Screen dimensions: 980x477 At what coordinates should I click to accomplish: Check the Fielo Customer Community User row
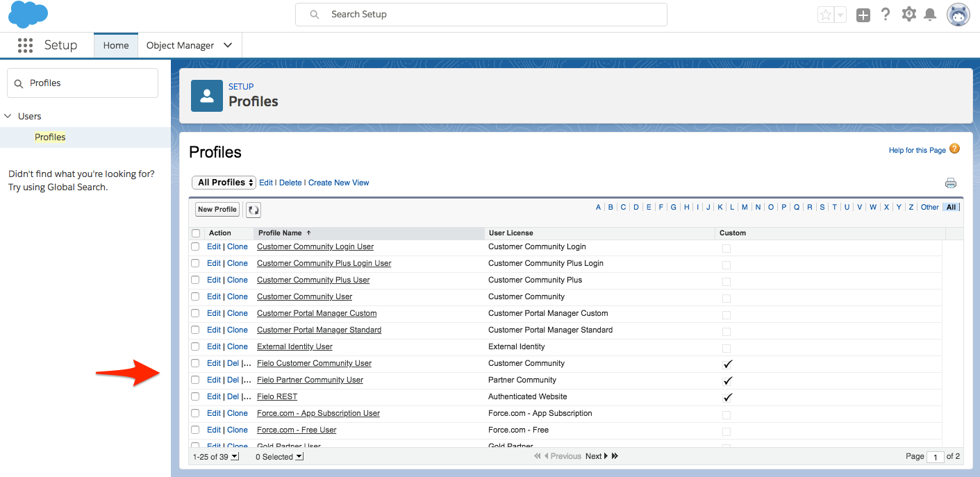195,363
